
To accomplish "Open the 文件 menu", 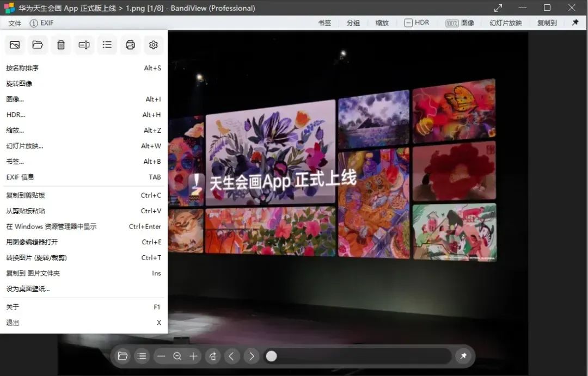I will pyautogui.click(x=15, y=23).
